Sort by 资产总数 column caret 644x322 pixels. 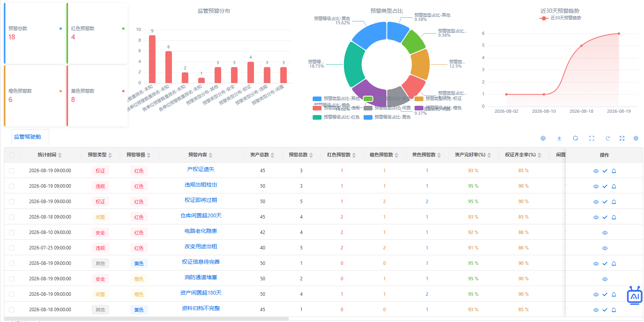coord(273,155)
